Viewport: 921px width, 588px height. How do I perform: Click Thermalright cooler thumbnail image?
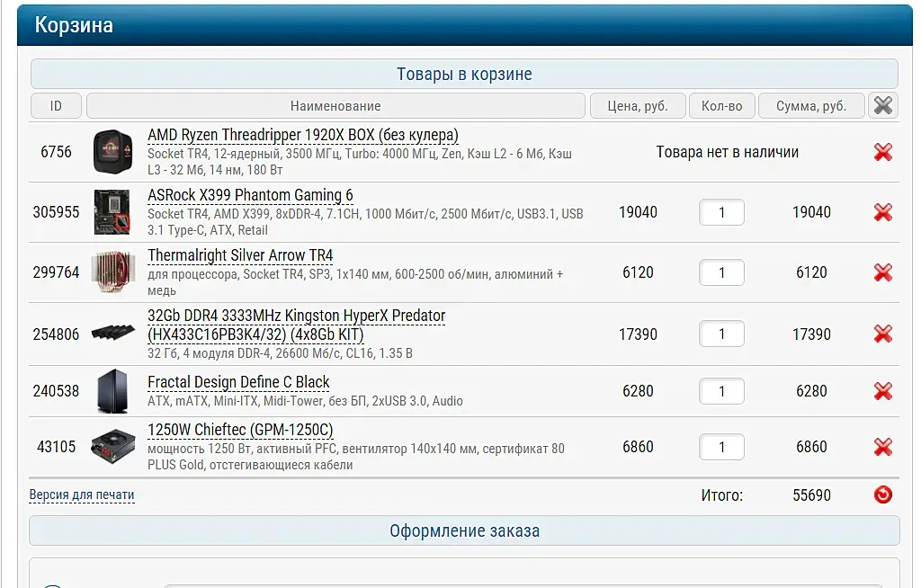[x=113, y=272]
